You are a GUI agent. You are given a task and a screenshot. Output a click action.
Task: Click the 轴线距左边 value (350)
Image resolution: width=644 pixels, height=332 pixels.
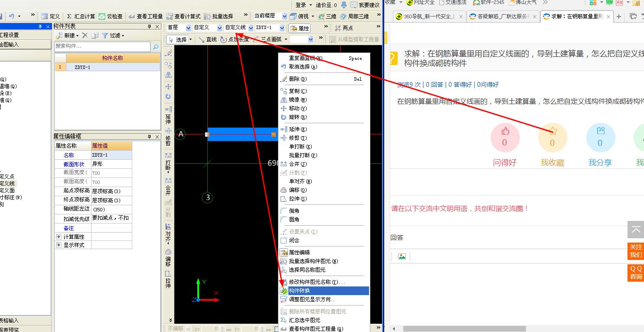[x=111, y=209]
